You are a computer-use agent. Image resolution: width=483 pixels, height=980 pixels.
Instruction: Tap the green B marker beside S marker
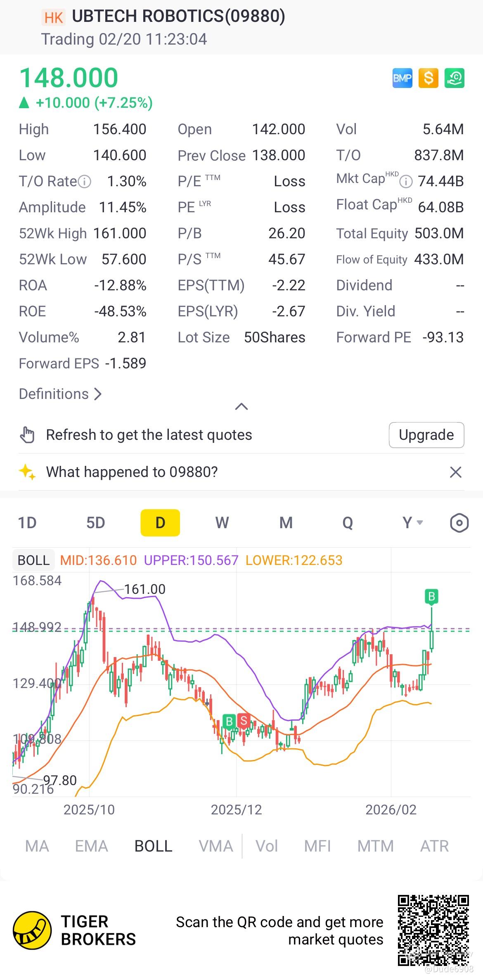coord(229,721)
